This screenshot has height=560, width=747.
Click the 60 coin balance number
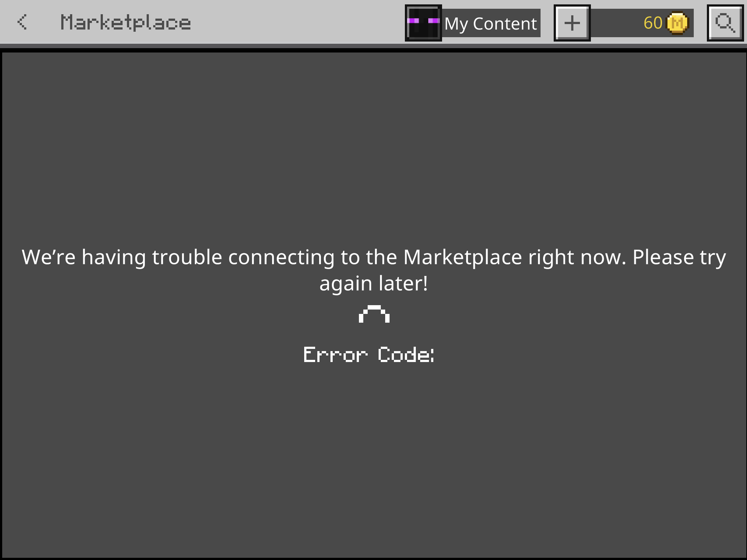pyautogui.click(x=653, y=23)
